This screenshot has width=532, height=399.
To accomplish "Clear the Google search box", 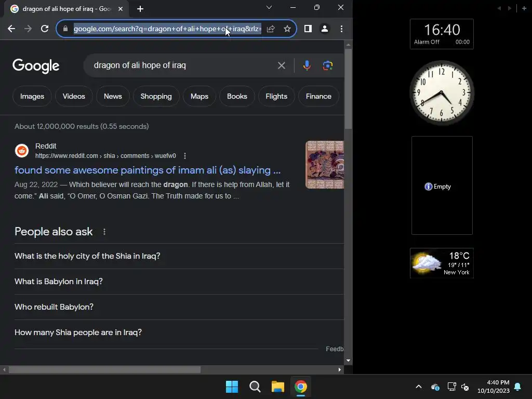I will 281,65.
